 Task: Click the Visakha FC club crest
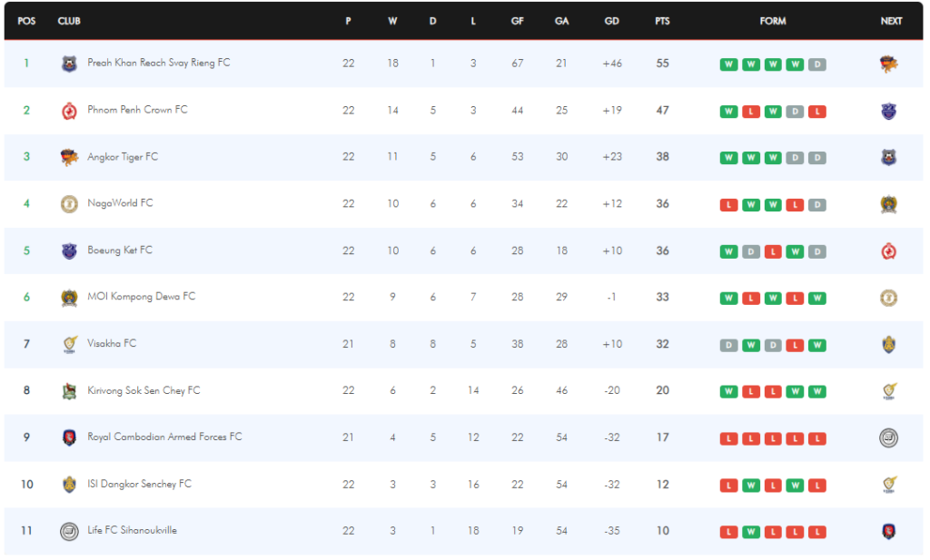pyautogui.click(x=69, y=344)
